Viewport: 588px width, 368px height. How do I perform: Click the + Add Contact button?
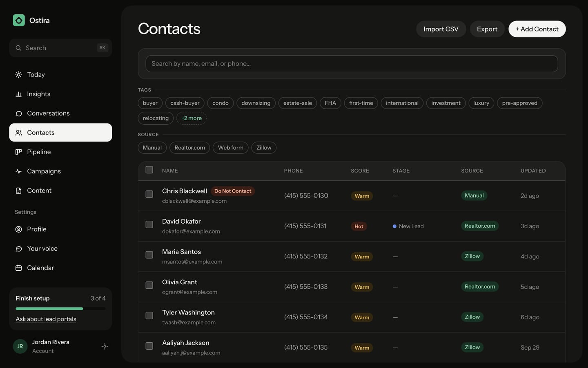(537, 29)
